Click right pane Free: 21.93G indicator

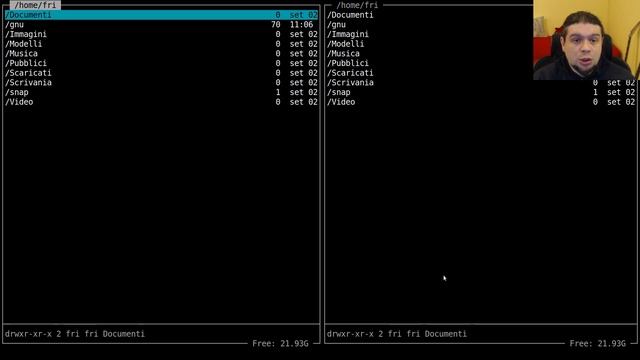point(598,344)
